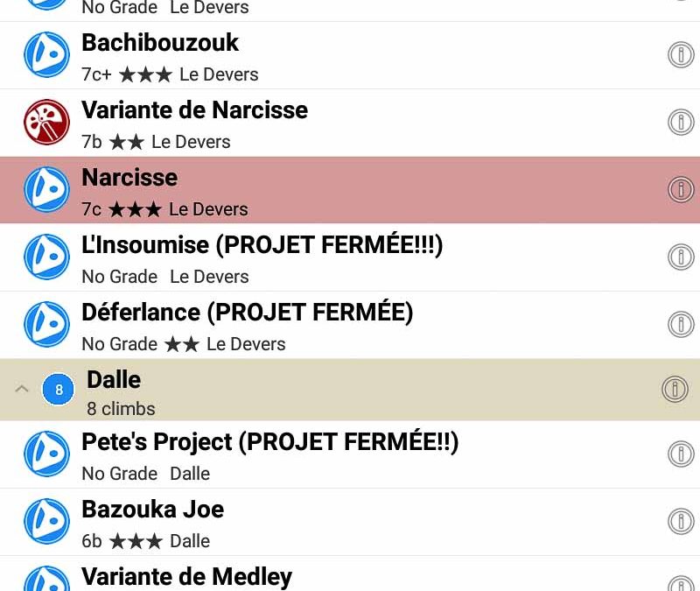Tap the info icon for Narcisse

point(680,189)
